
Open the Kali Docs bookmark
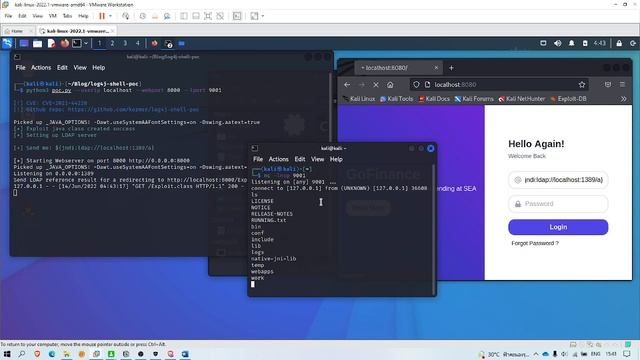tap(434, 99)
